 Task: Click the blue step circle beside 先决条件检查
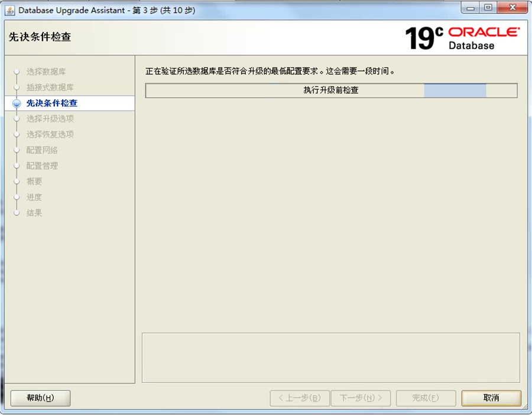(17, 103)
